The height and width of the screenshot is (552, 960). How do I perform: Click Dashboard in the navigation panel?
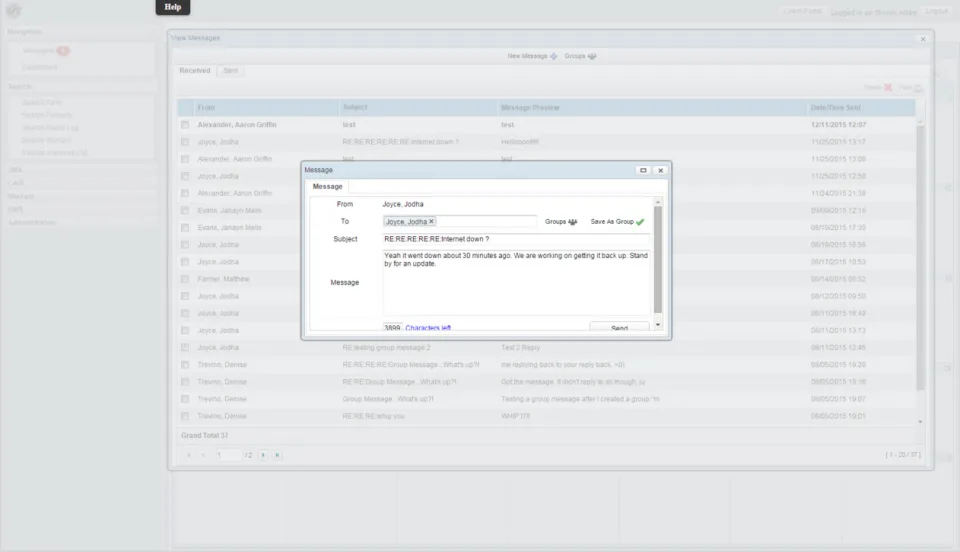pos(40,67)
